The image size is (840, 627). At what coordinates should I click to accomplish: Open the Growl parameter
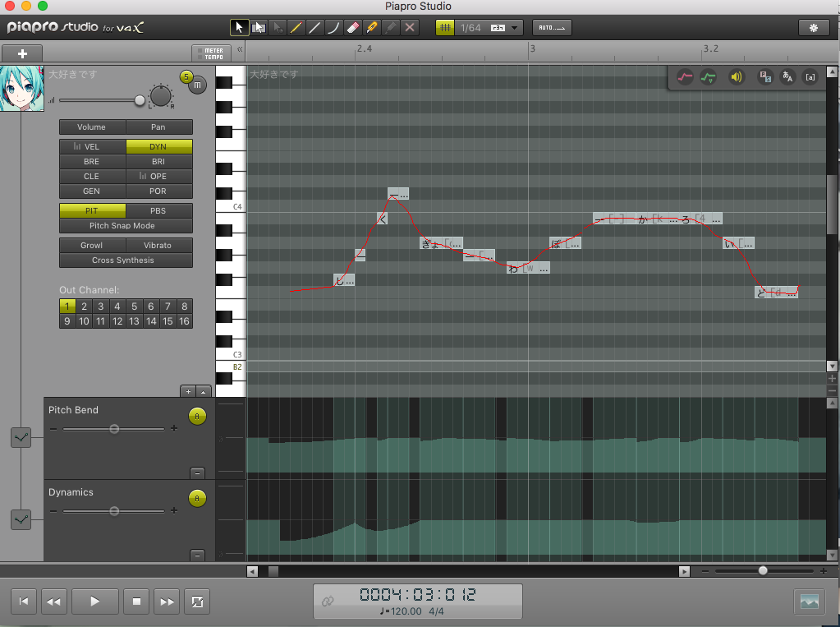pos(92,245)
